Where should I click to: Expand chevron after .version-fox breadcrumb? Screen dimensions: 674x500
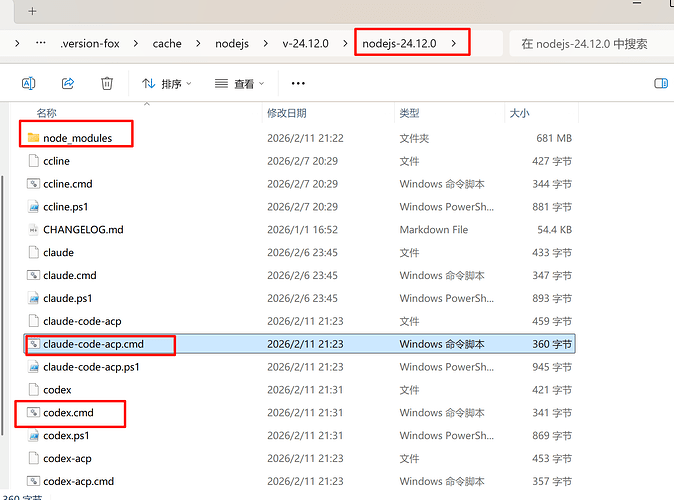tap(136, 43)
